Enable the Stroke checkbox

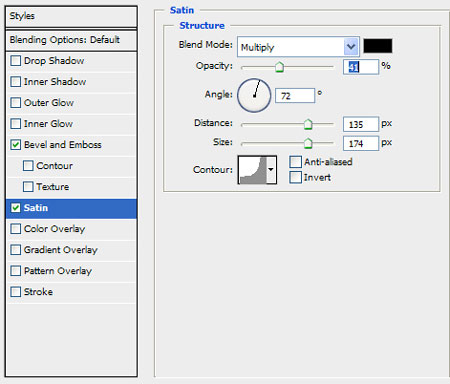(x=16, y=292)
